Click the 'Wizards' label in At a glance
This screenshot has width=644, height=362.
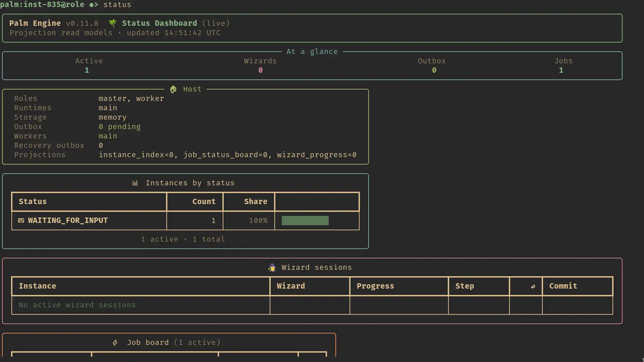coord(260,61)
